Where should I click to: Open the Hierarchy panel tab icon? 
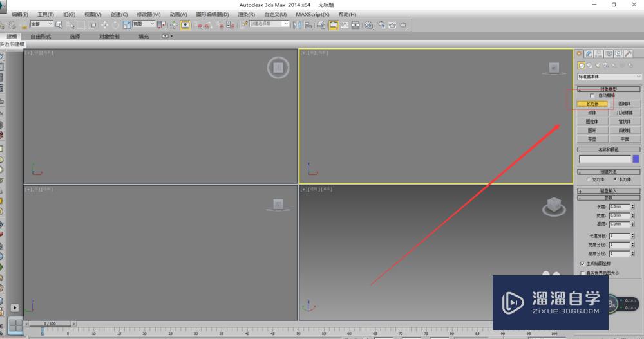pyautogui.click(x=599, y=54)
